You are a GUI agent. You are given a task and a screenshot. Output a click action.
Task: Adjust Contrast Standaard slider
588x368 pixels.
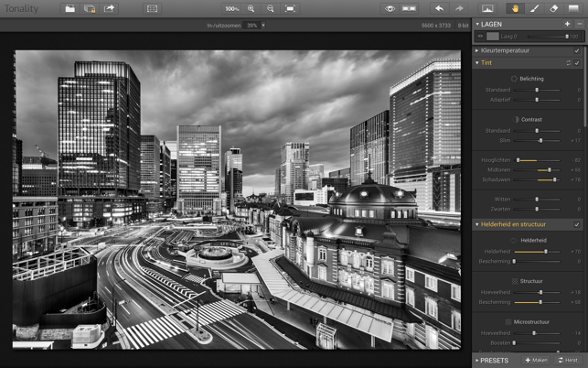537,131
